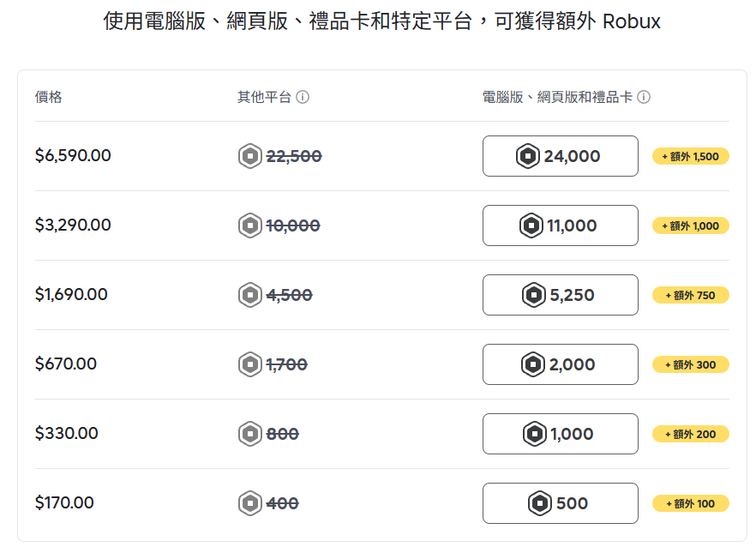Click the Robux icon next to strikethrough 22,500
Screen dimensions: 756x547
click(249, 156)
